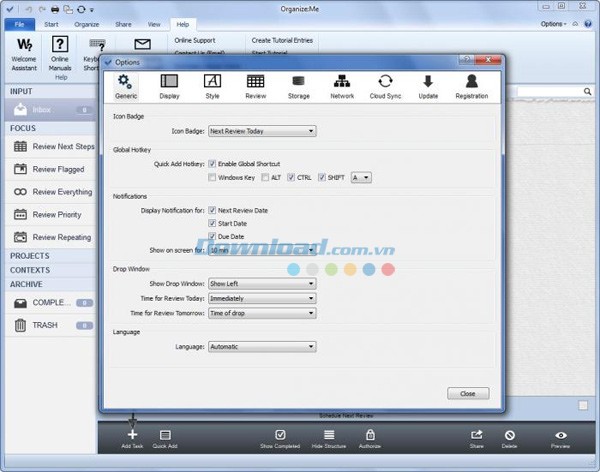Image resolution: width=600 pixels, height=472 pixels.
Task: Click the Add Task plus icon
Action: (132, 435)
